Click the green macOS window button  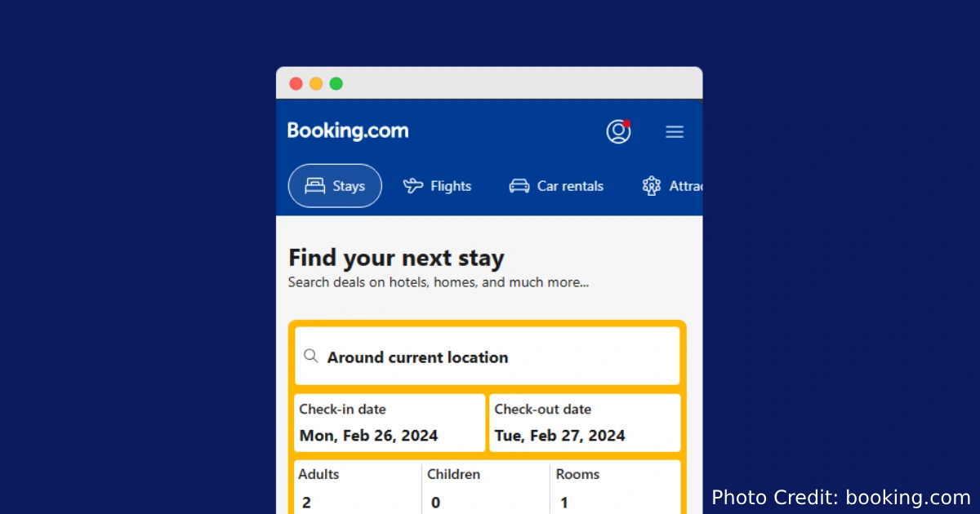(x=336, y=83)
